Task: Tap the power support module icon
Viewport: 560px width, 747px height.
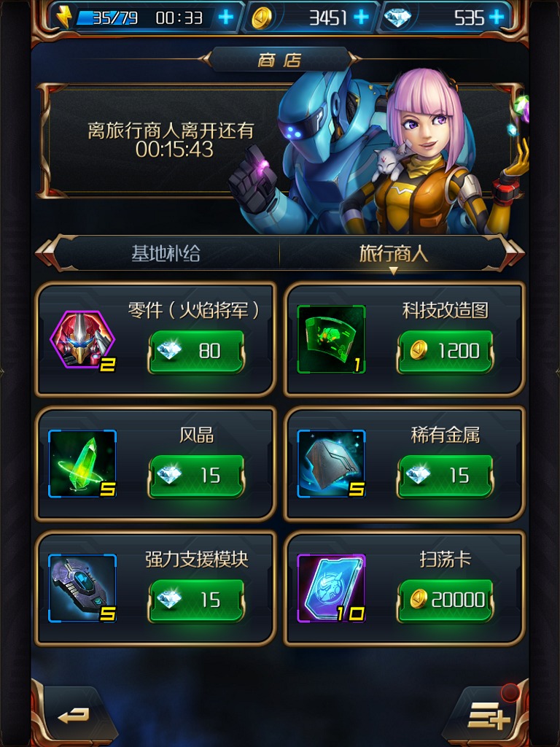Action: click(82, 589)
